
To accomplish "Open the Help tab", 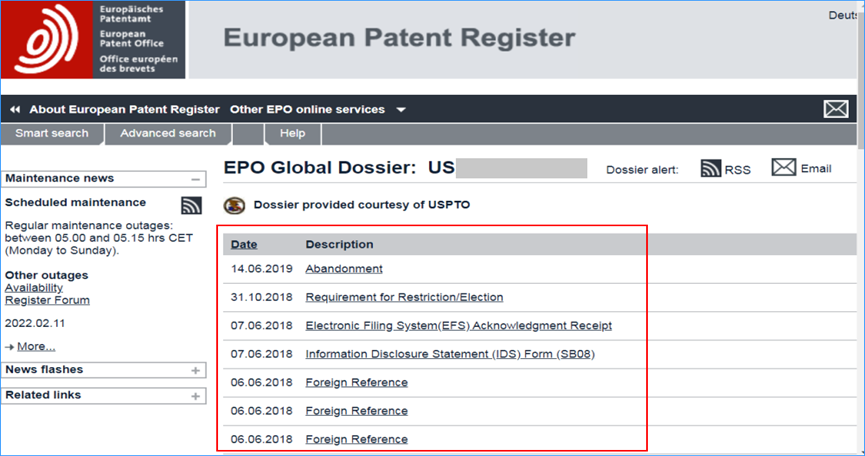I will click(292, 133).
